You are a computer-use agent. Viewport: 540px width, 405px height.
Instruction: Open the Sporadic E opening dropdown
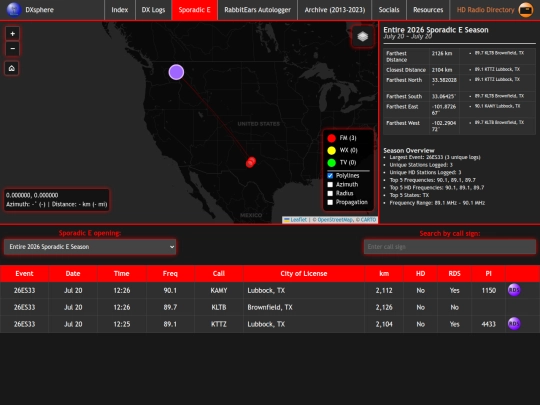(90, 247)
